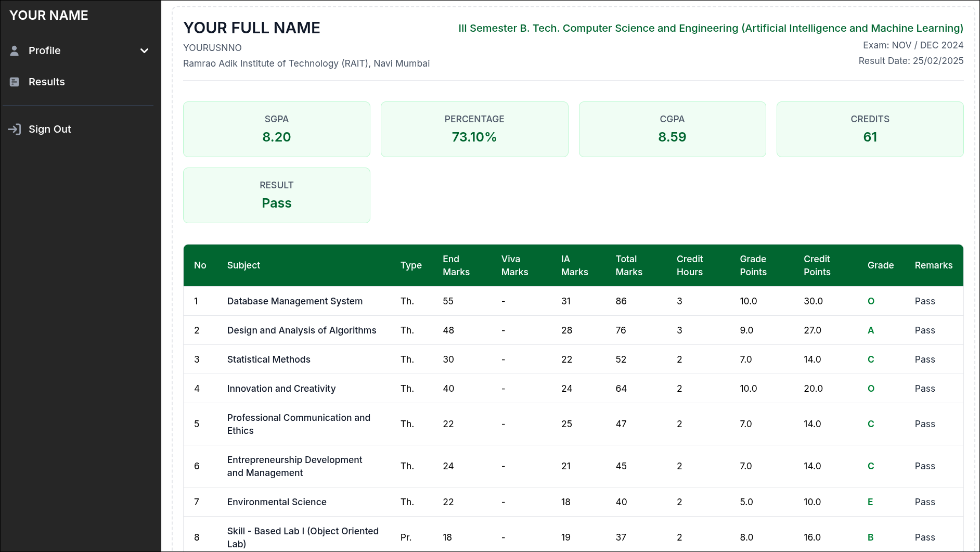
Task: Click the Statistical Methods subject row
Action: point(573,360)
